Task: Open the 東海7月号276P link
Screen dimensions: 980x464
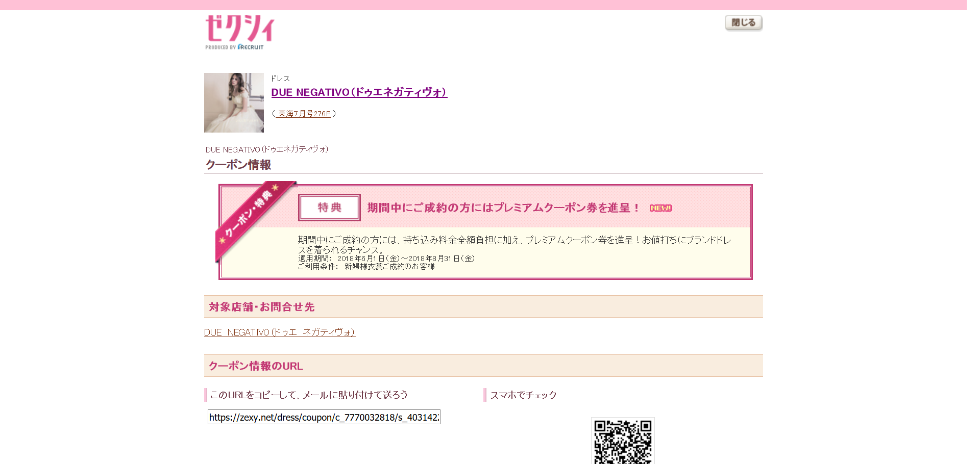Action: [x=304, y=114]
